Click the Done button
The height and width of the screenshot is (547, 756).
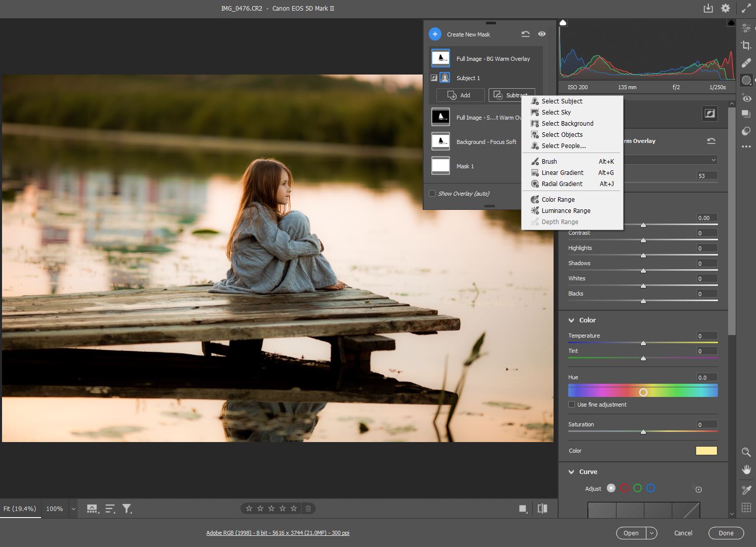pos(726,533)
